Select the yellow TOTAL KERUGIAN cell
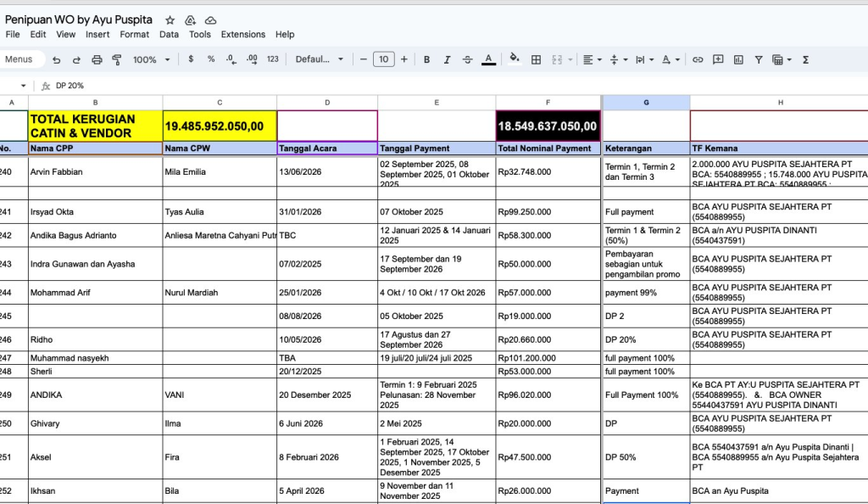The image size is (868, 504). [95, 126]
